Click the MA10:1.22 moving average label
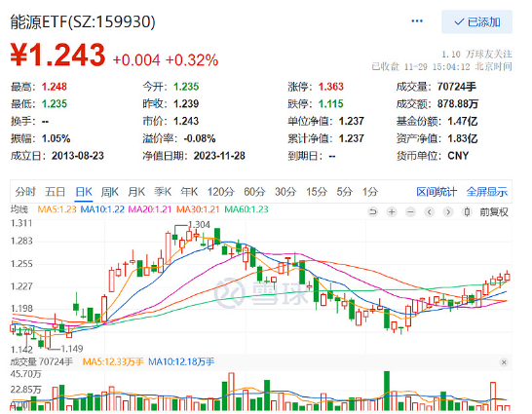This screenshot has width=532, height=414. point(102,209)
